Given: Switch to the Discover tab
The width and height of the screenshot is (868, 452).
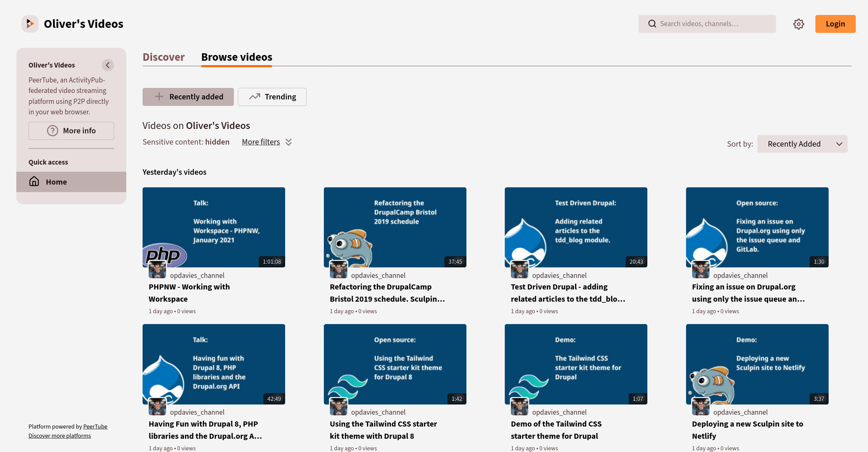Looking at the screenshot, I should coord(164,57).
